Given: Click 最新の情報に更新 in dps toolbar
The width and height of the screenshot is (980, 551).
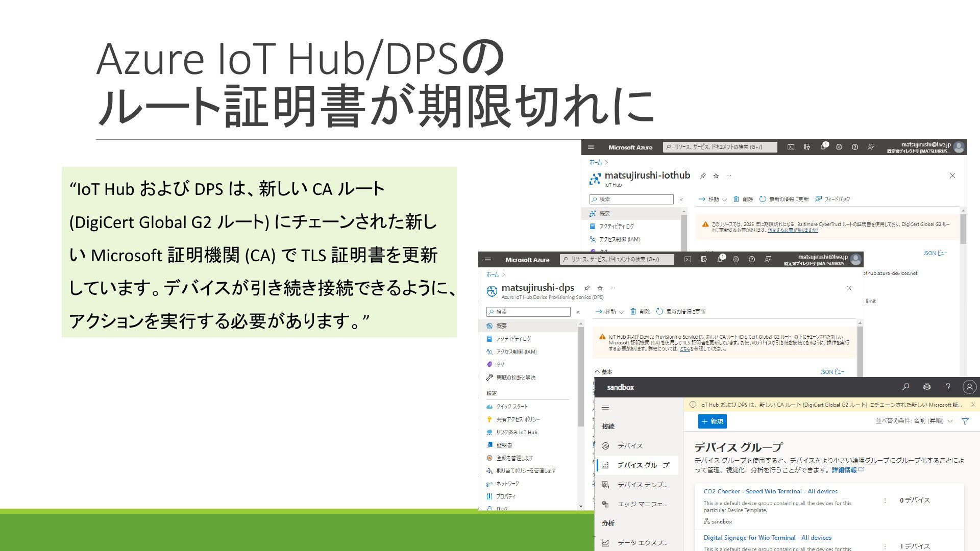Looking at the screenshot, I should [681, 311].
